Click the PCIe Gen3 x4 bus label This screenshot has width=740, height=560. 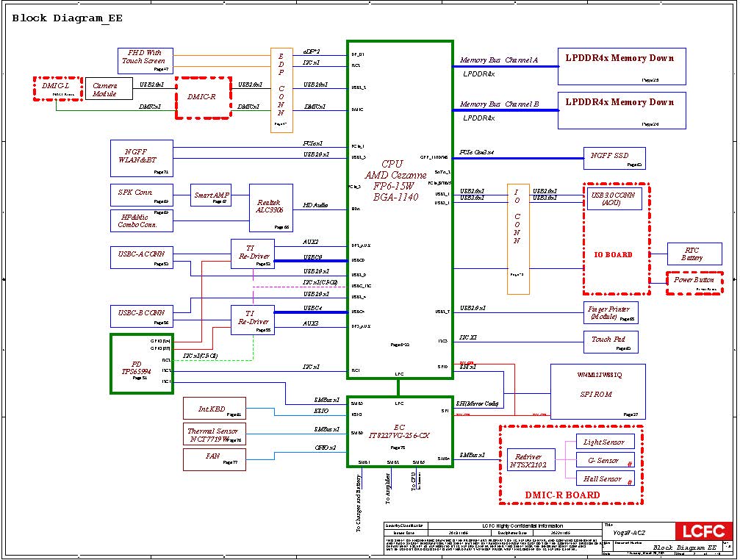coord(477,152)
